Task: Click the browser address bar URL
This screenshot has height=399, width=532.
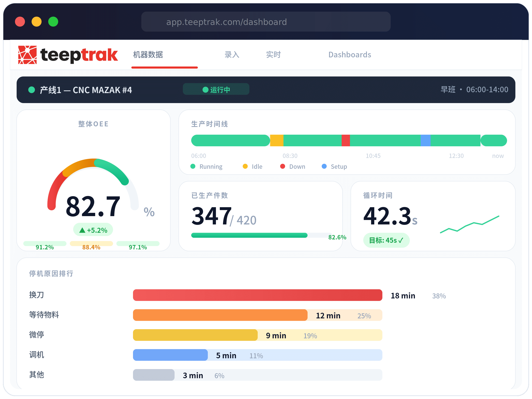Action: (x=226, y=22)
